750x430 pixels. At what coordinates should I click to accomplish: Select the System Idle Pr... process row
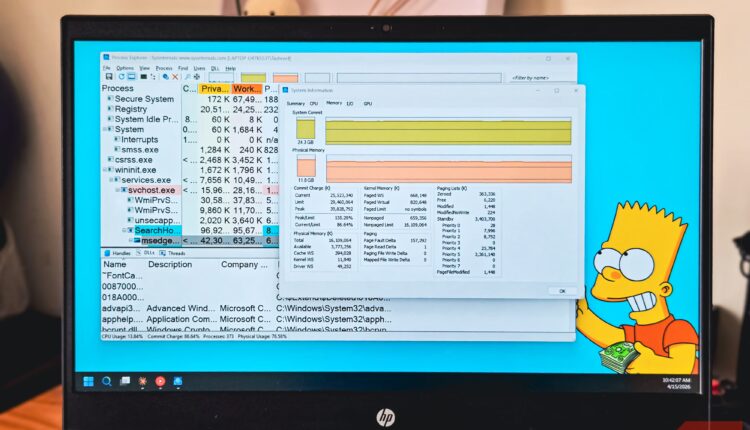(189, 119)
